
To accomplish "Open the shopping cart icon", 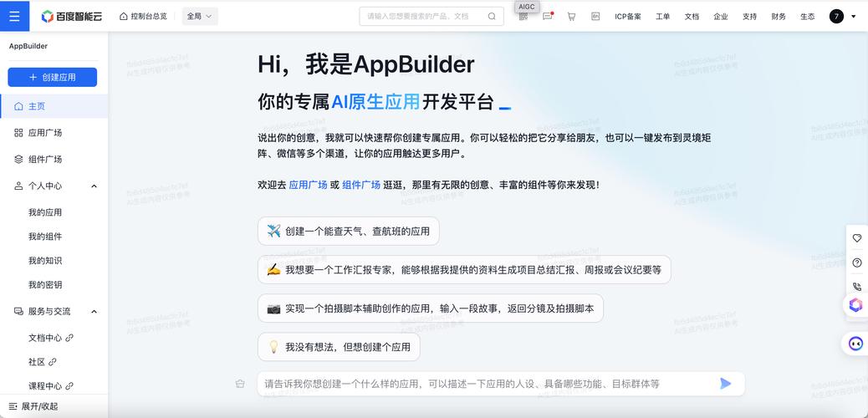I will pos(571,17).
